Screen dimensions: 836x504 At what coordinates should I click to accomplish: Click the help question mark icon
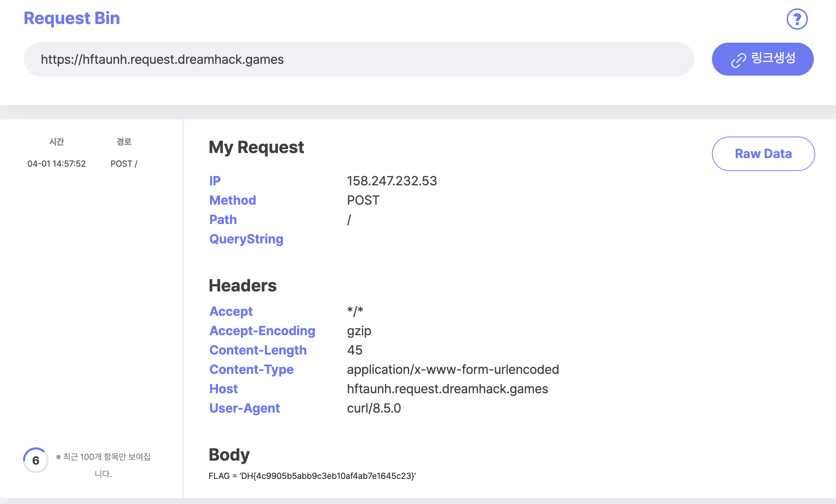[797, 19]
